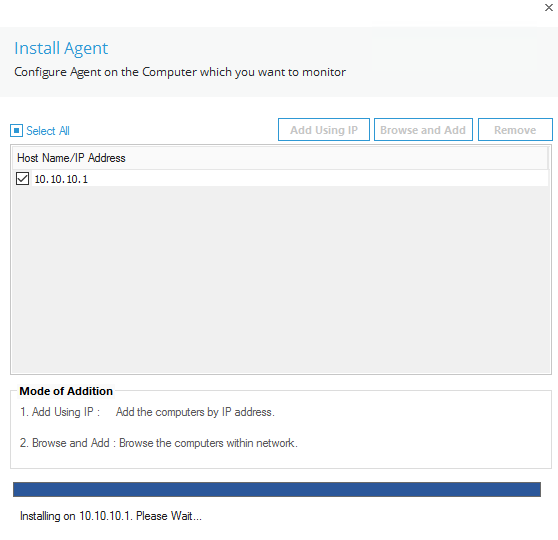Select the 10.10.10.1 row in list
Screen dimensions: 558x540
pyautogui.click(x=280, y=179)
